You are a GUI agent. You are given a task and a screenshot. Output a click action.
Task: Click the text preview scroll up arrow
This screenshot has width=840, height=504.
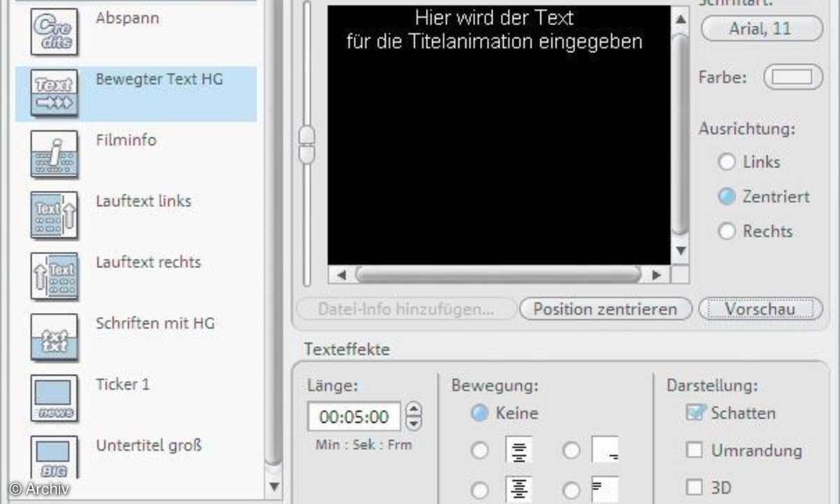680,19
